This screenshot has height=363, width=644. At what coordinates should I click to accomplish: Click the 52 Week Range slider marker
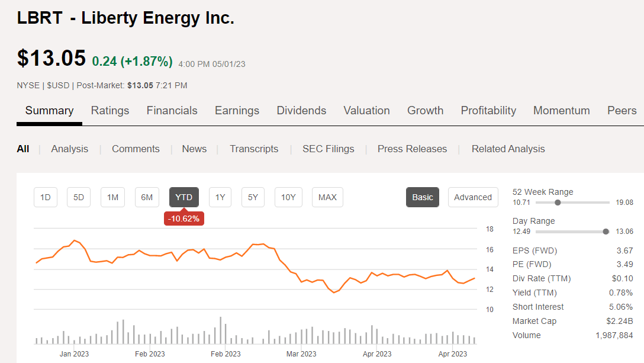tap(557, 202)
